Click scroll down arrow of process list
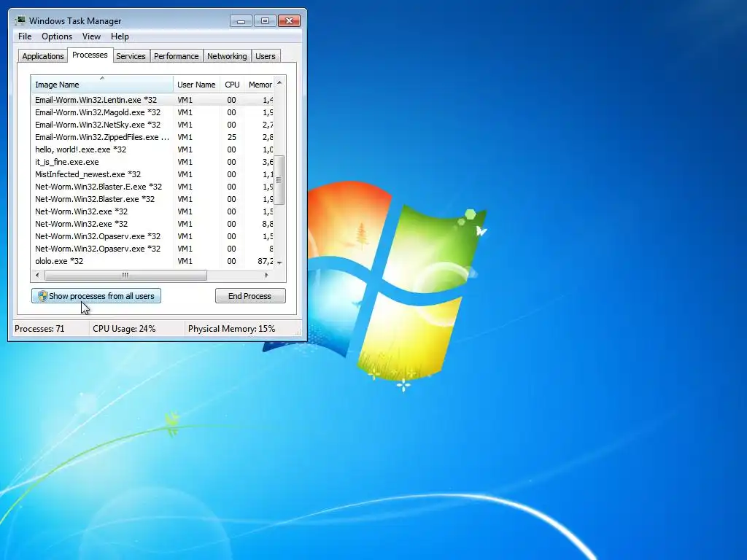Image resolution: width=747 pixels, height=560 pixels. [x=279, y=262]
